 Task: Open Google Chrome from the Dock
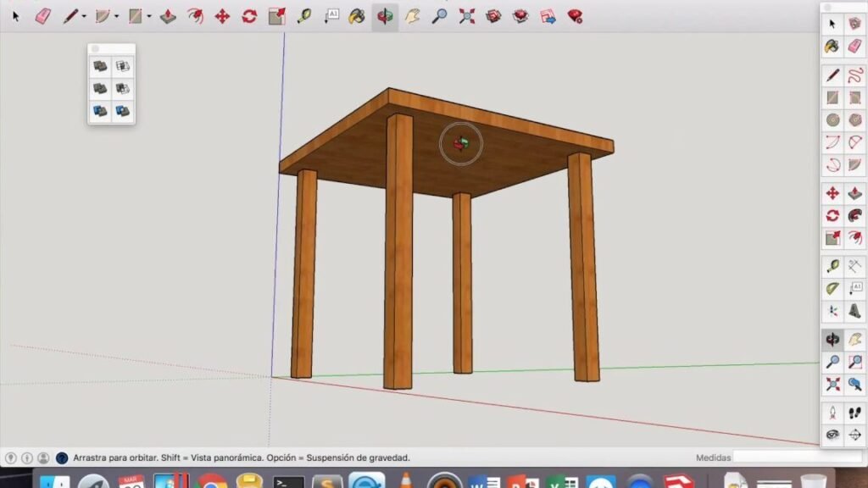(x=211, y=482)
